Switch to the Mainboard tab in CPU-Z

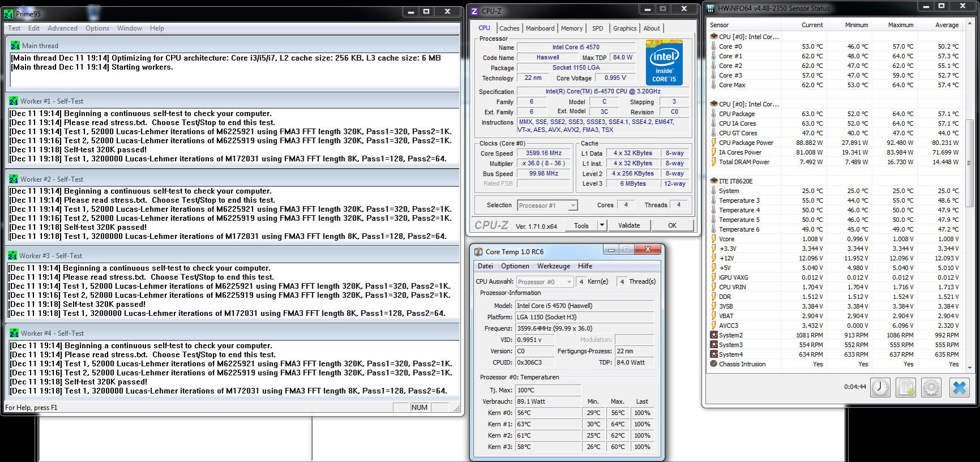[540, 28]
